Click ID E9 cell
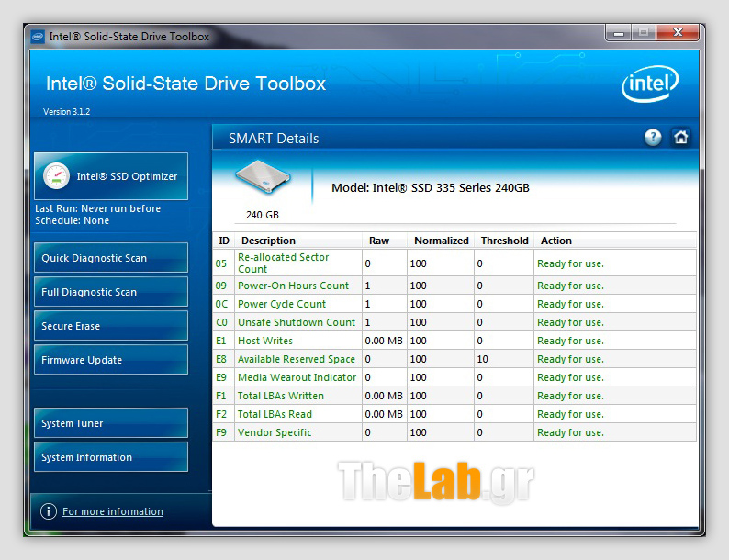Viewport: 729px width, 560px height. [x=221, y=377]
